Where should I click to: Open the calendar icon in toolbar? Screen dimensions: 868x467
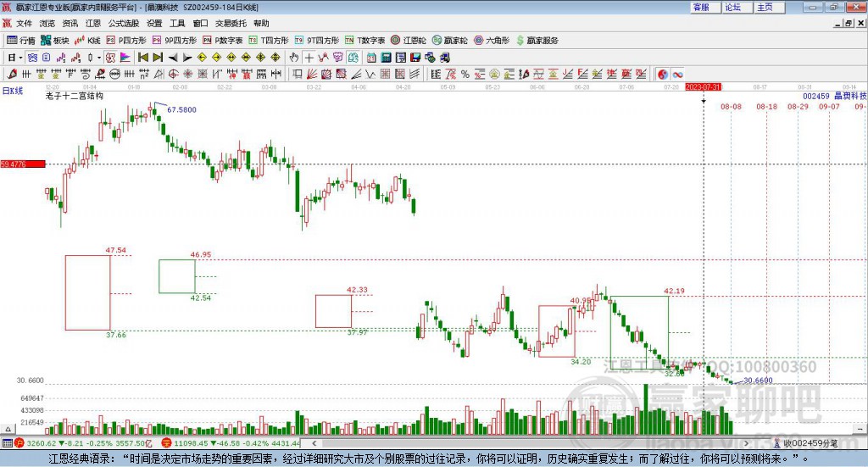coord(371,58)
